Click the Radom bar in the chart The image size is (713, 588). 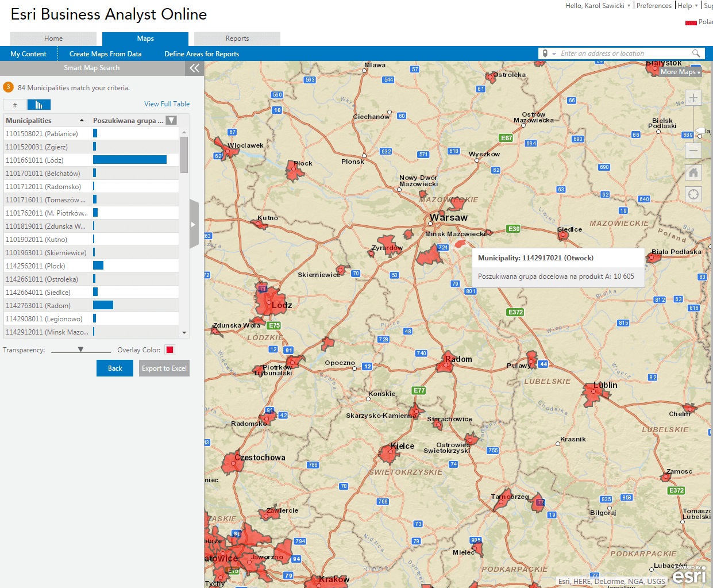point(103,305)
